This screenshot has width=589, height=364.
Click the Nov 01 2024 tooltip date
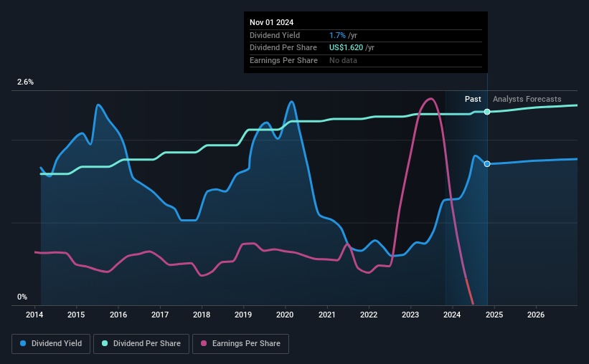[272, 22]
